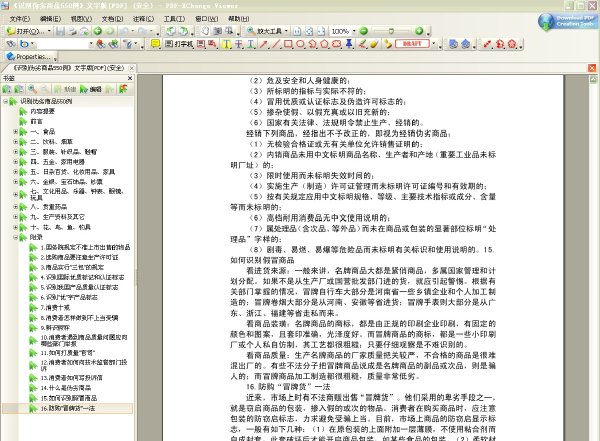This screenshot has height=441, width=600.
Task: Expand the 一、食品 bookmark
Action: (16, 131)
